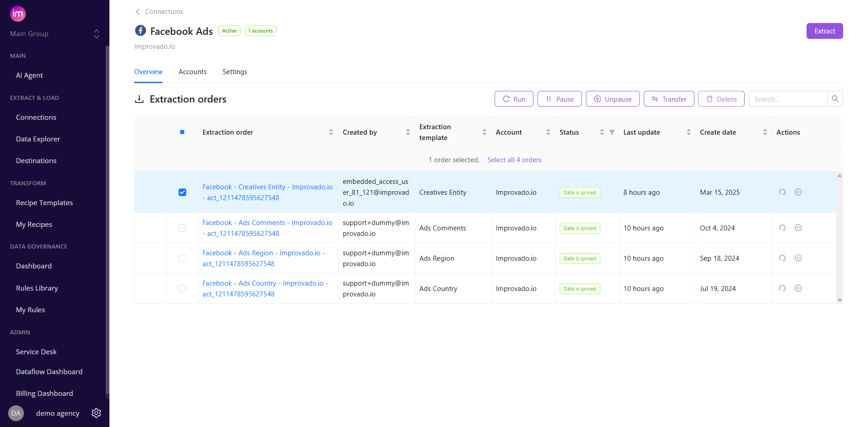The height and width of the screenshot is (427, 868).
Task: Open Data Explorer in sidebar
Action: (38, 139)
